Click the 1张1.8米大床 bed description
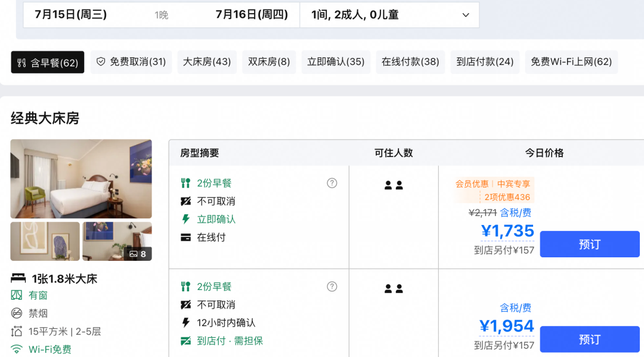 64,278
